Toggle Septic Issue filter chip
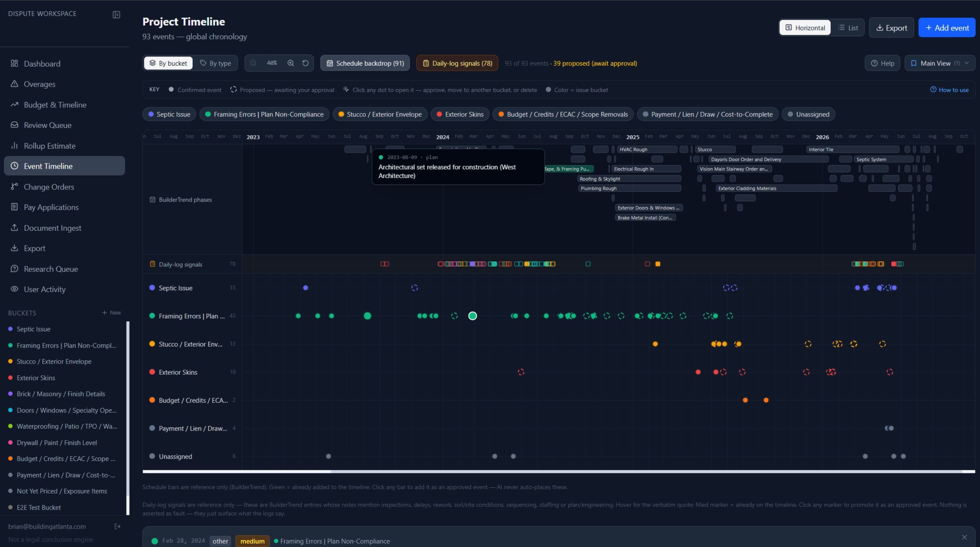The image size is (980, 547). (169, 114)
